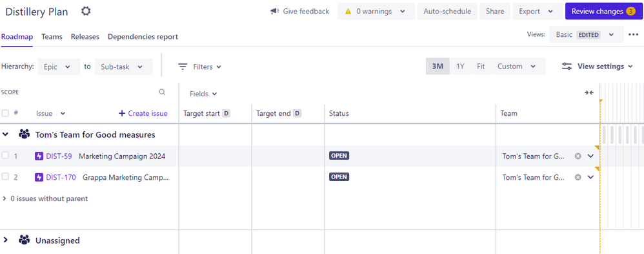Click the collapse columns arrows icon
Screen dimensions: 644x254
point(589,92)
